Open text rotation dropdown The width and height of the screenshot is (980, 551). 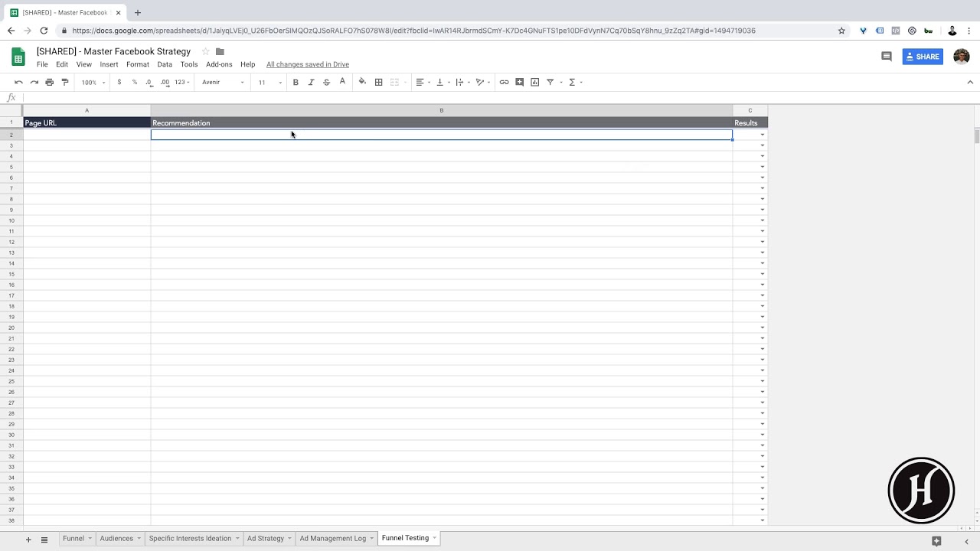(x=483, y=82)
